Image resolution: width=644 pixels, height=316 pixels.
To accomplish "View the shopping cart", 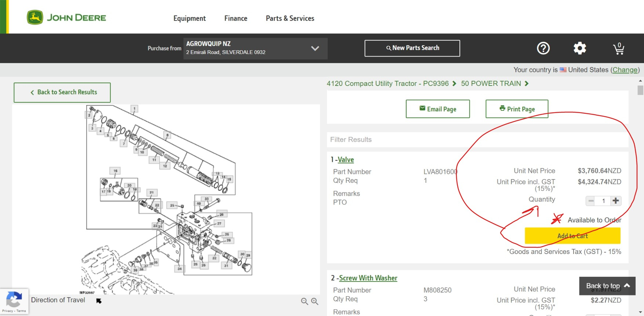I will click(x=619, y=48).
